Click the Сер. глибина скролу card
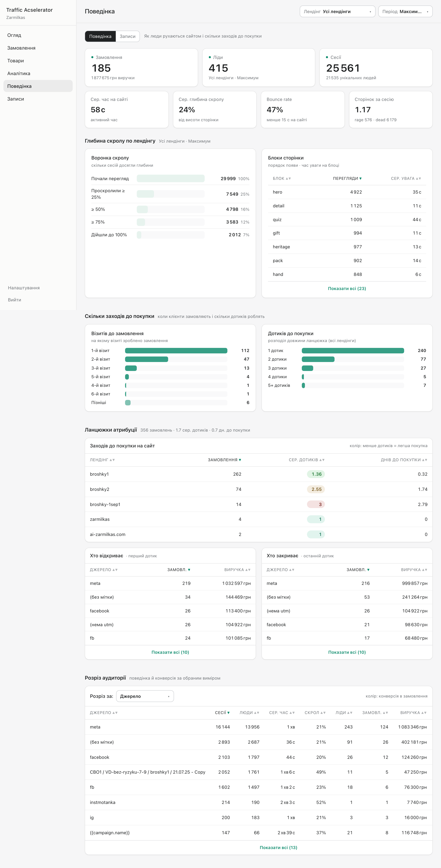 [215, 110]
